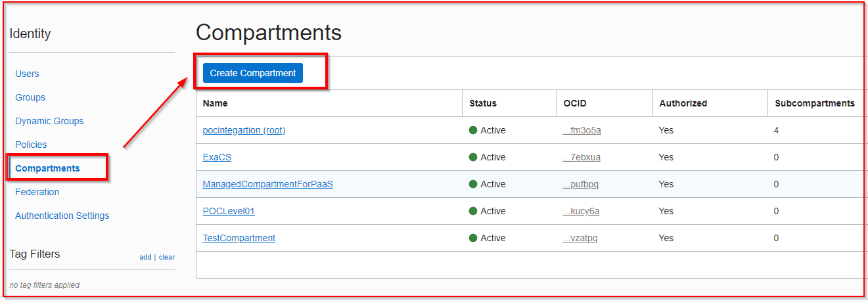The image size is (868, 301).
Task: Click OCID ending in pufbpq
Action: (580, 184)
